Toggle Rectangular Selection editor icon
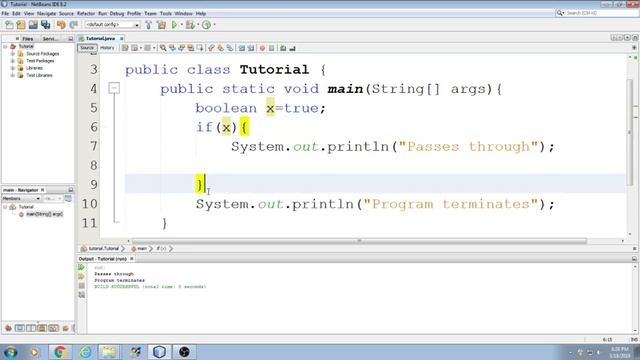640x360 pixels. click(200, 48)
